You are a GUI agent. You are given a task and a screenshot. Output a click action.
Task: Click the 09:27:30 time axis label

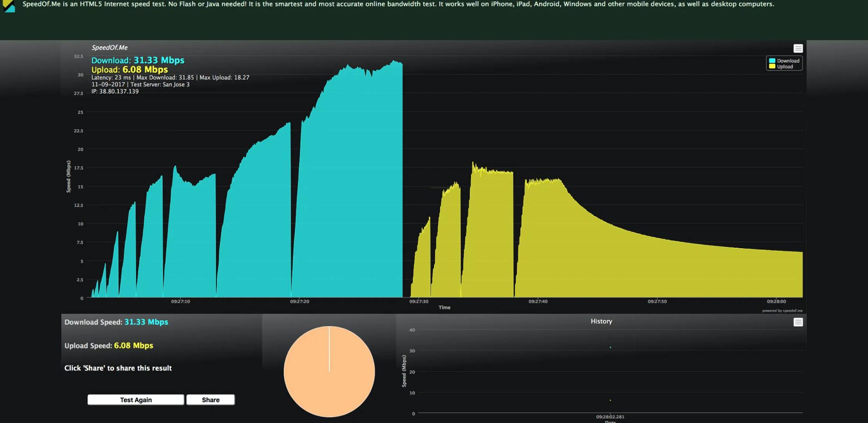(419, 301)
